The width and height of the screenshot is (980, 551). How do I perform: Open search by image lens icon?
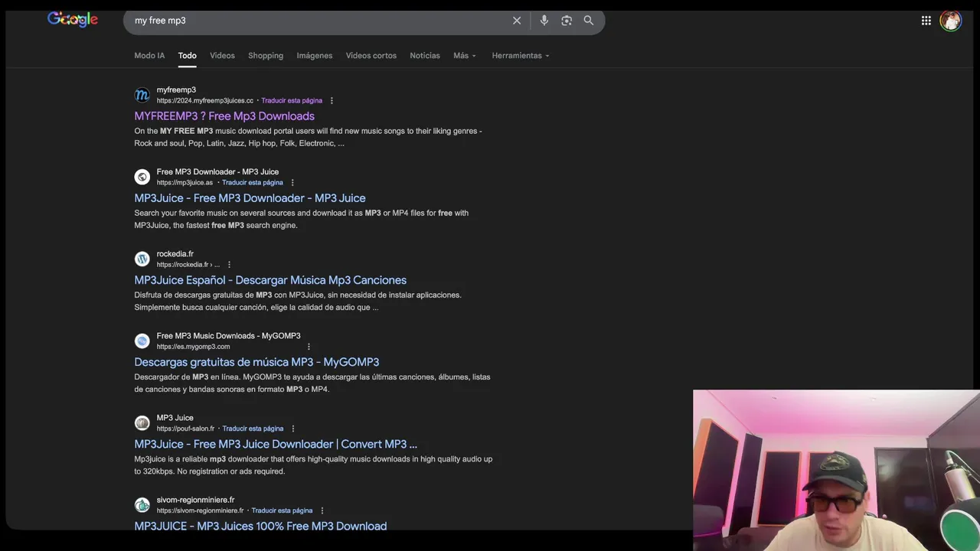[567, 21]
